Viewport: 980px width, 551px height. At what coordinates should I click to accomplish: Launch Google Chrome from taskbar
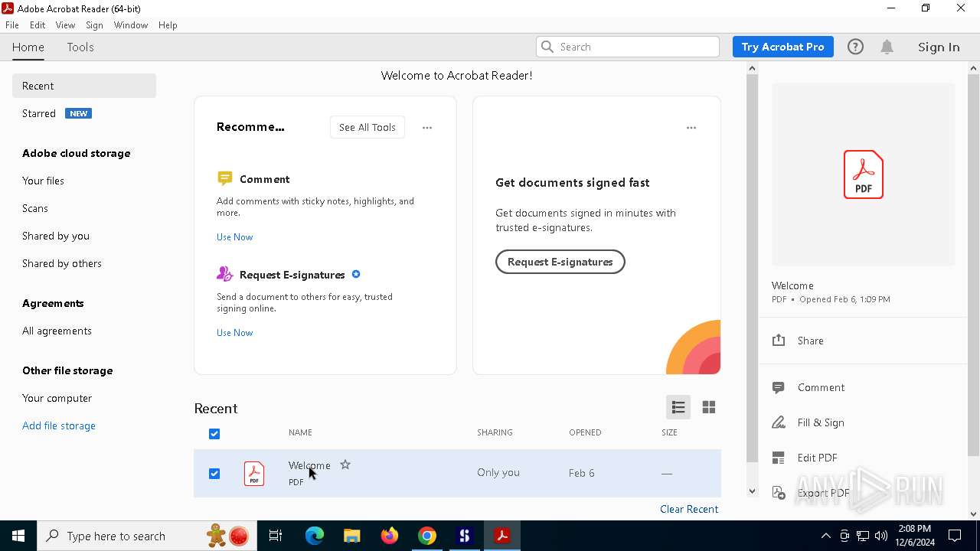tap(427, 536)
